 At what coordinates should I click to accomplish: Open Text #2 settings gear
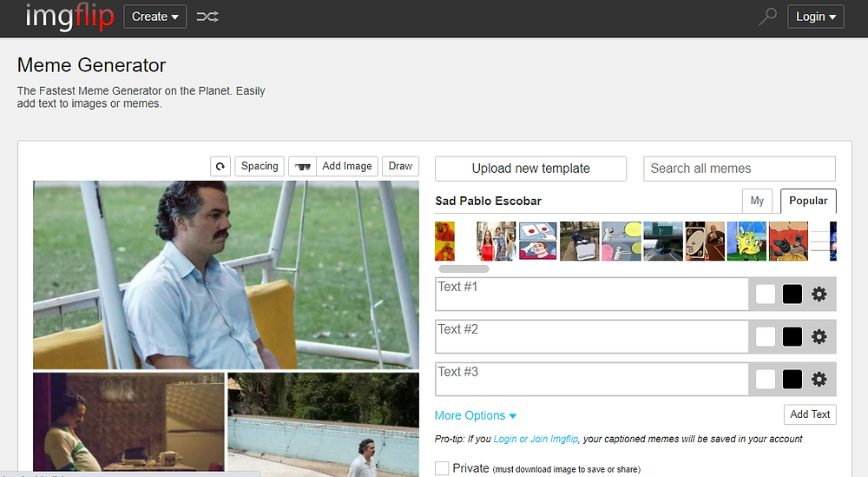(x=819, y=337)
